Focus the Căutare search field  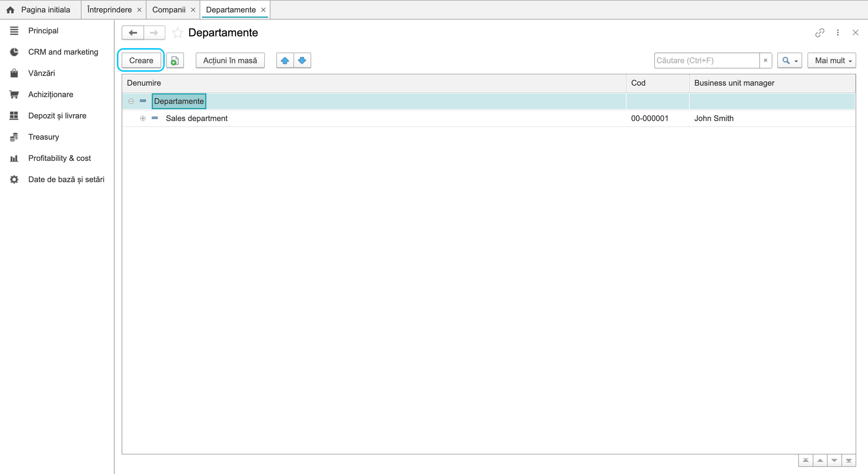tap(707, 60)
